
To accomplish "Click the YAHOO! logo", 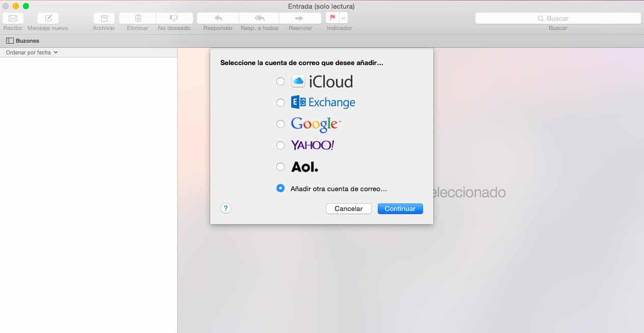I will coord(313,145).
